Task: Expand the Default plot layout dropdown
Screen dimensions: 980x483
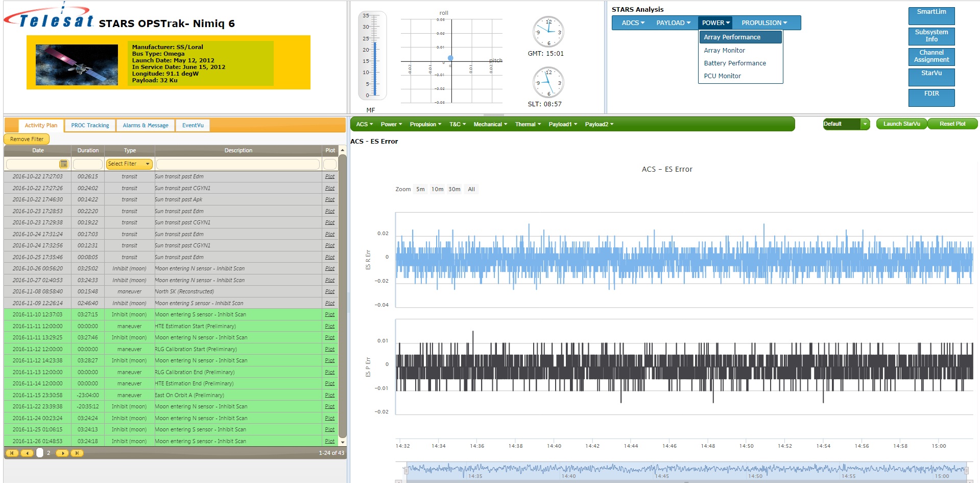Action: pos(865,124)
